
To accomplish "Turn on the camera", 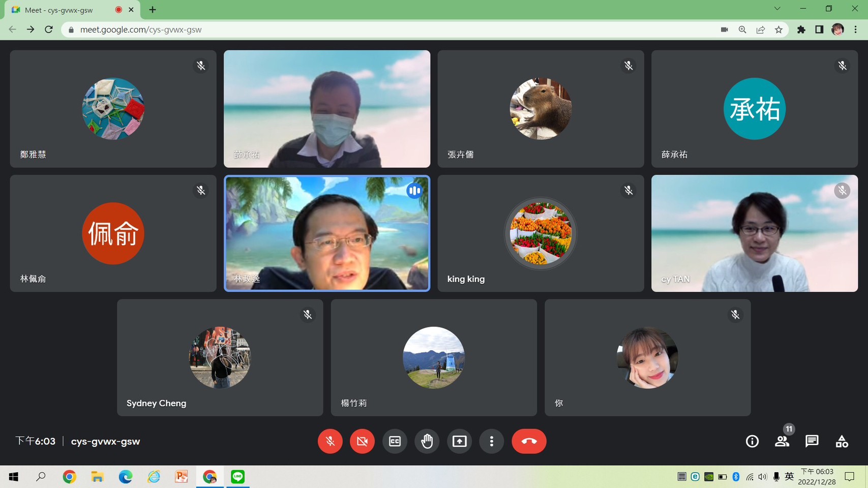I will 362,441.
